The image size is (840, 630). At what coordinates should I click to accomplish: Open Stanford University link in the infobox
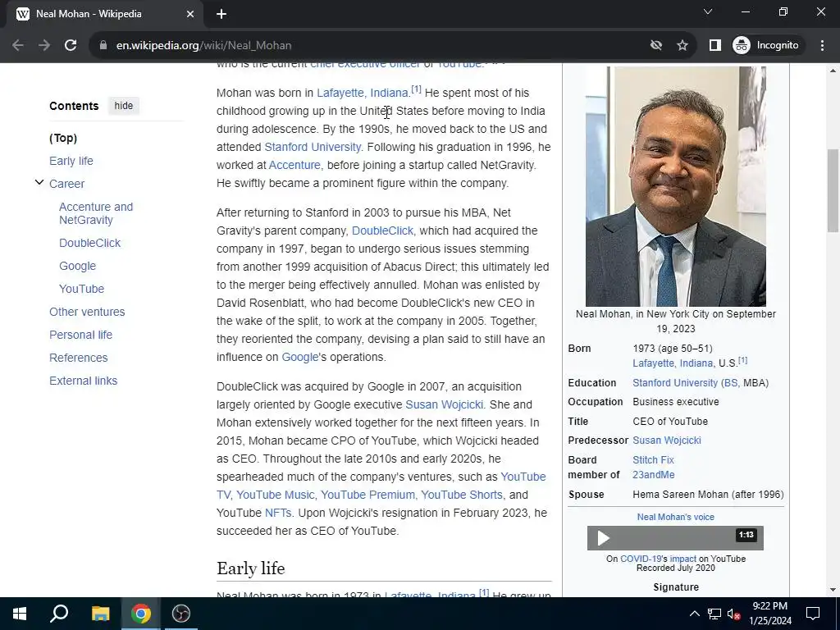(x=675, y=383)
